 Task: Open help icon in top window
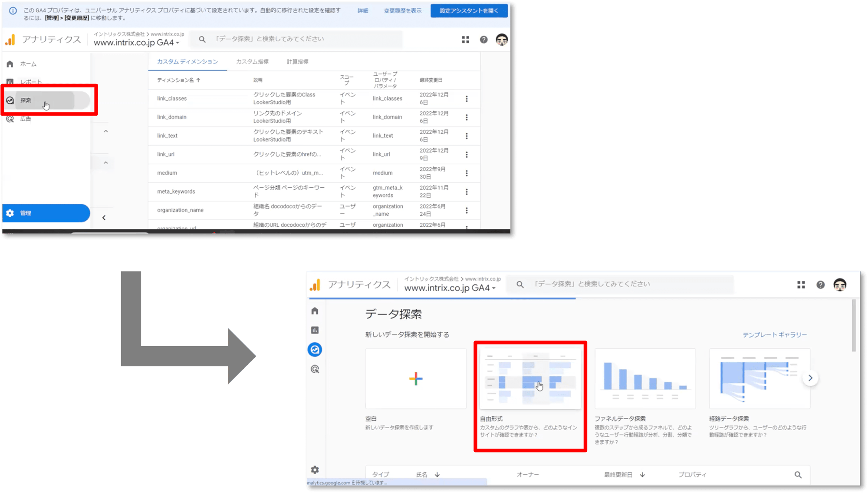(x=483, y=40)
